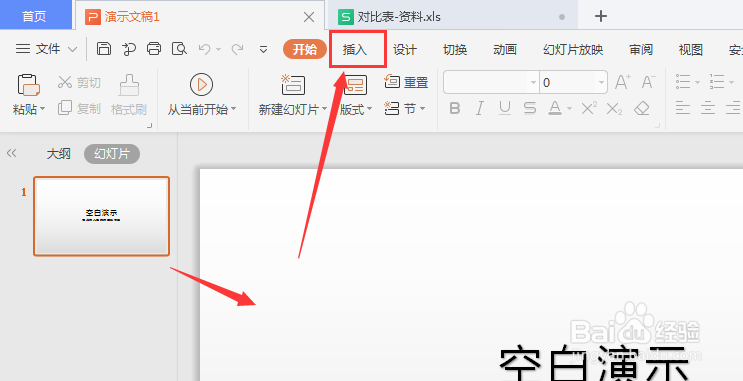This screenshot has width=743, height=381.
Task: Expand the 新建幻灯片 dropdown arrow
Action: (x=325, y=109)
